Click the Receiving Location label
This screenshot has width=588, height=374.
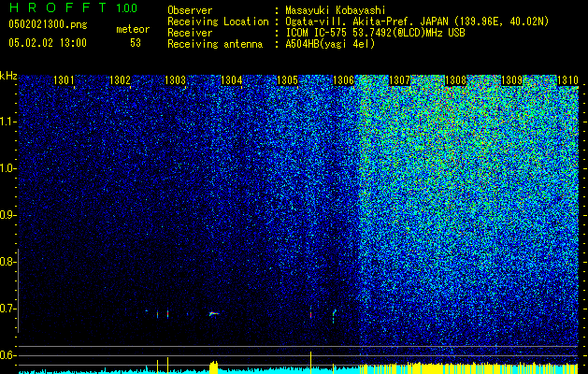(218, 22)
